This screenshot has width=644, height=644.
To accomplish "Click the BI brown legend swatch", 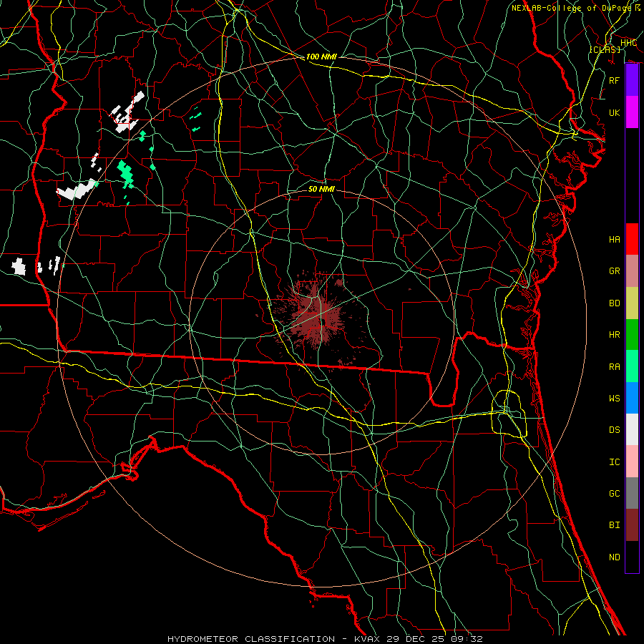I will point(632,525).
